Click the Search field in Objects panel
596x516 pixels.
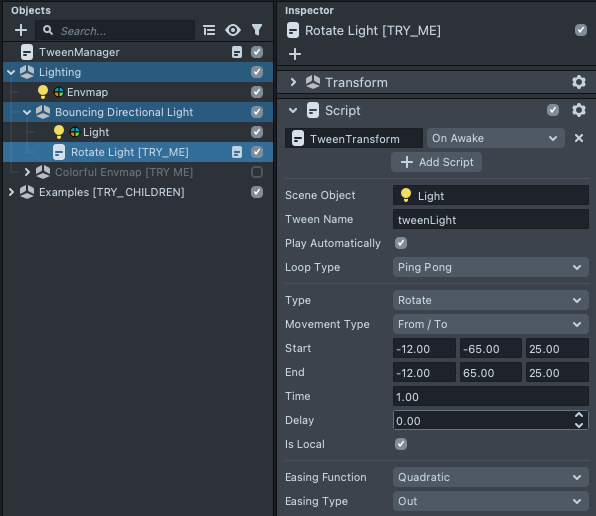coord(115,30)
